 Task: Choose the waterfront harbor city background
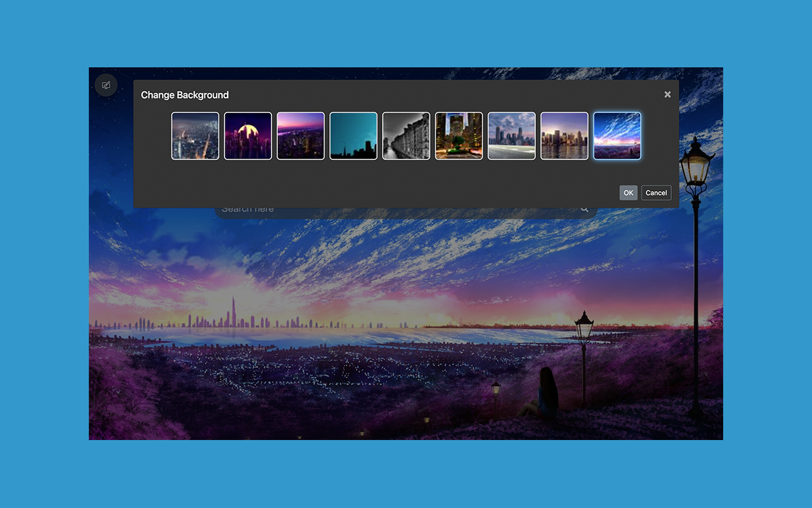tap(563, 135)
